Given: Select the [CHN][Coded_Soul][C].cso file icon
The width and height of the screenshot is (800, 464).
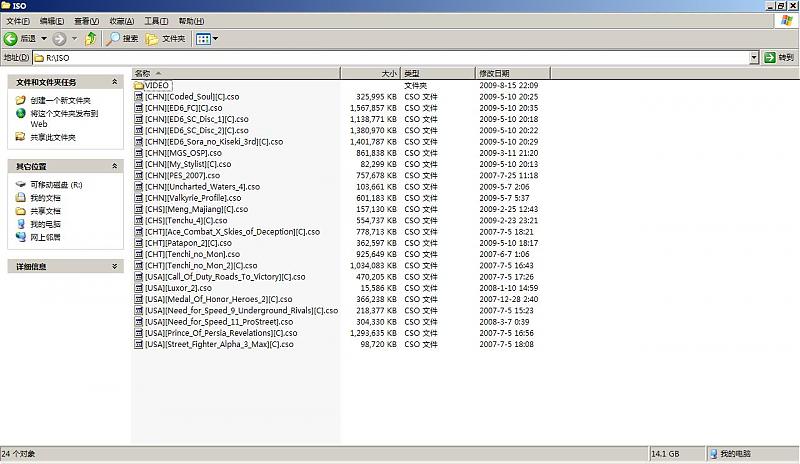Looking at the screenshot, I should click(x=138, y=96).
